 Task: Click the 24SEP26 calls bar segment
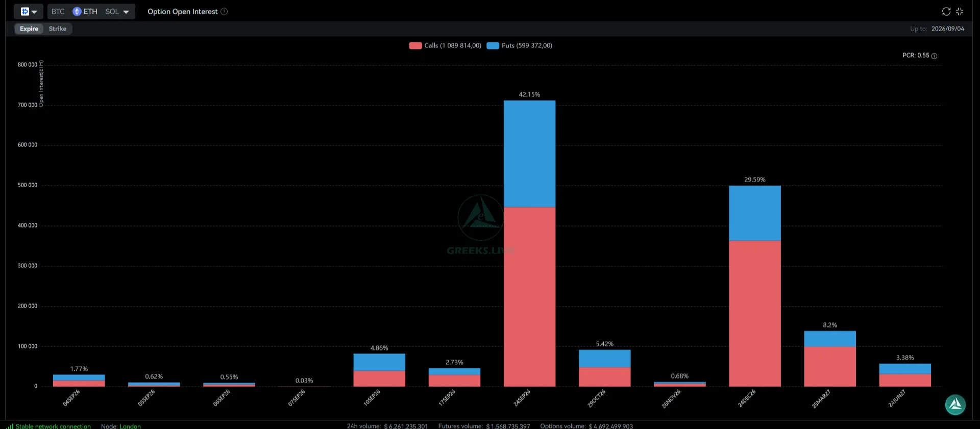pyautogui.click(x=529, y=297)
